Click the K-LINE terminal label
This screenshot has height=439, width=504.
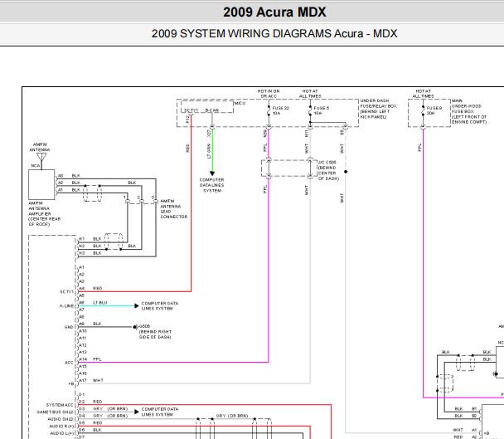click(66, 305)
